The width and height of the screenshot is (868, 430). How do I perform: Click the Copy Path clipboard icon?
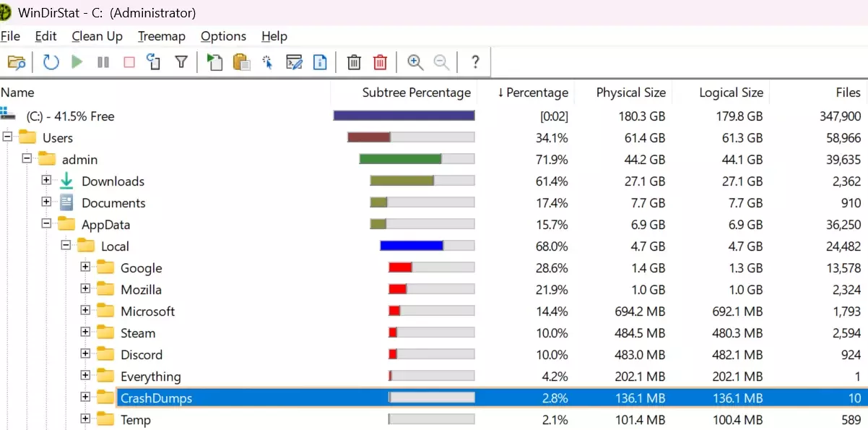coord(241,62)
